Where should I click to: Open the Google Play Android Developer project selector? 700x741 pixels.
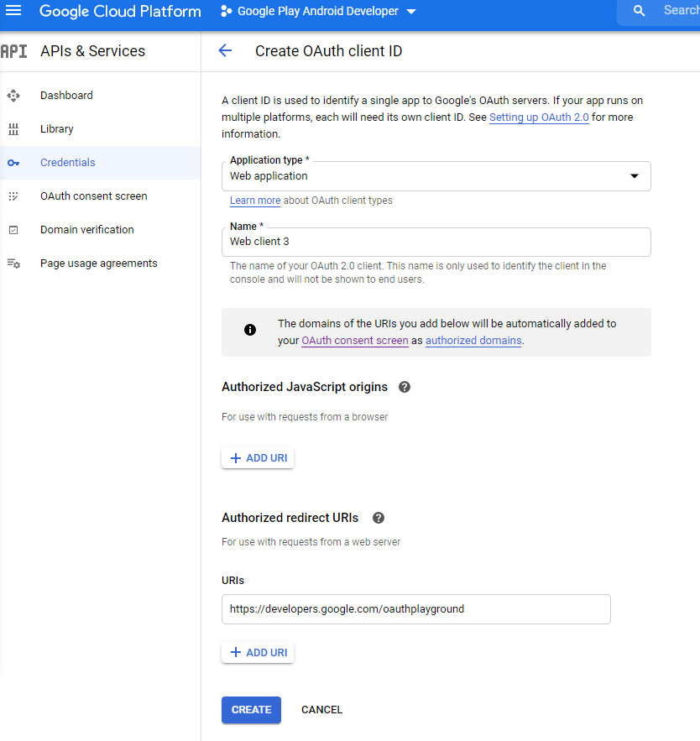318,11
